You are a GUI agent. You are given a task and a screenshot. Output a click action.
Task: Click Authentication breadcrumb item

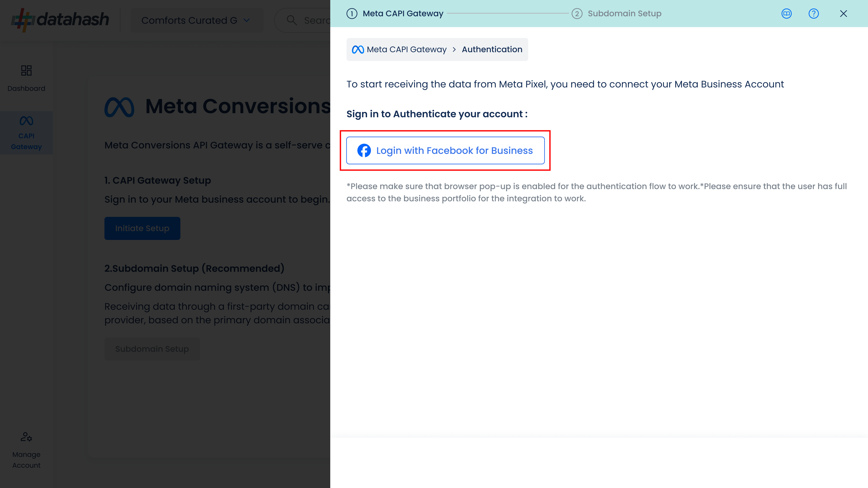[x=492, y=49]
